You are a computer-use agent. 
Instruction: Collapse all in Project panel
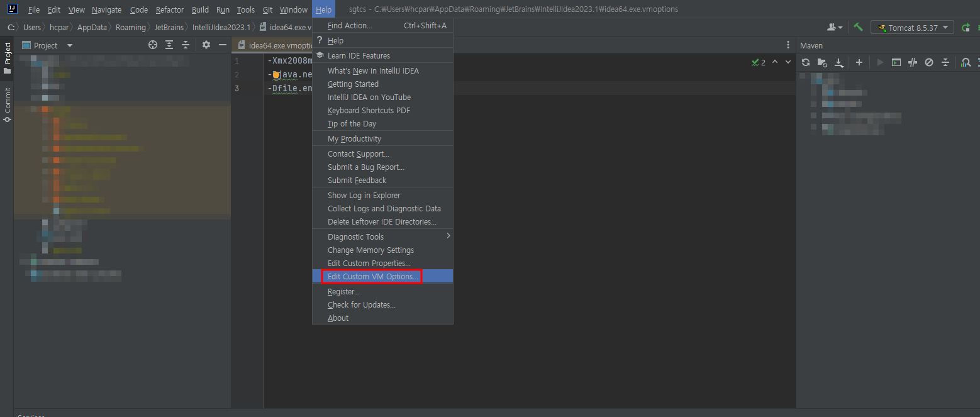click(186, 45)
